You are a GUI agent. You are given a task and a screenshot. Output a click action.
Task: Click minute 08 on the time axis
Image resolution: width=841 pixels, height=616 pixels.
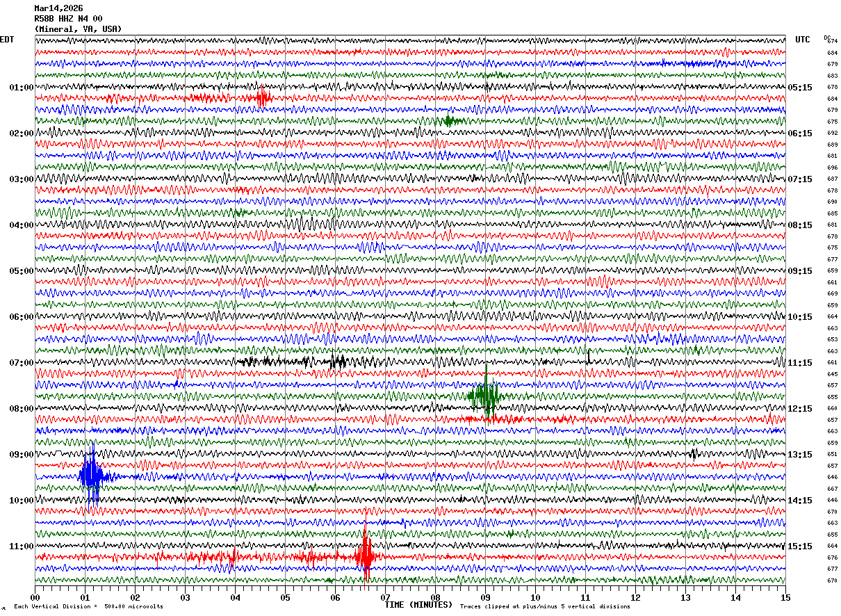click(x=435, y=597)
